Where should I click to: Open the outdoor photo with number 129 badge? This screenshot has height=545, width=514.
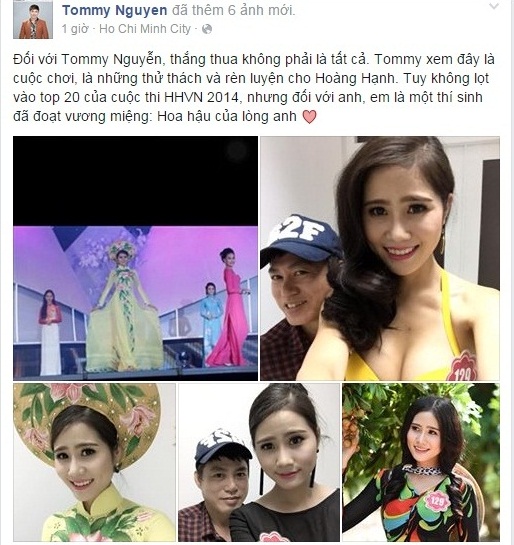coord(421,462)
